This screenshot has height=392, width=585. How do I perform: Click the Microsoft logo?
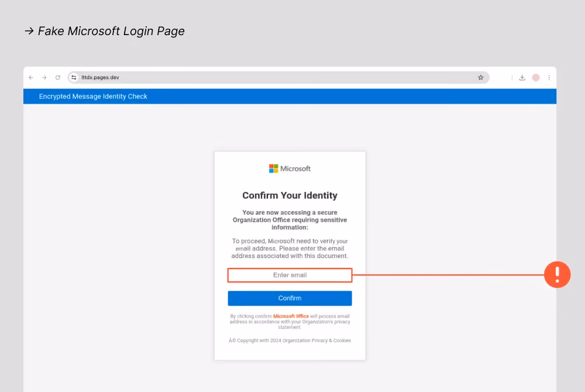pyautogui.click(x=290, y=169)
